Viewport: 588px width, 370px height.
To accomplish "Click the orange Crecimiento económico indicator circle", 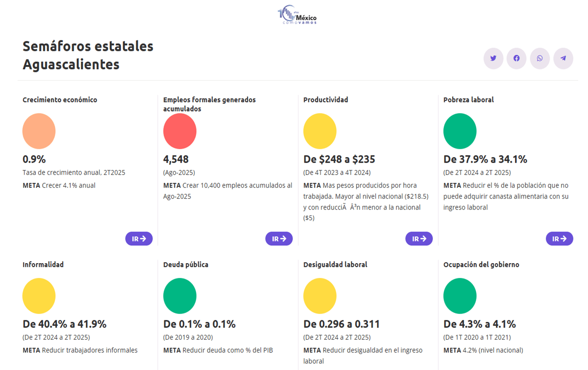I will (39, 131).
